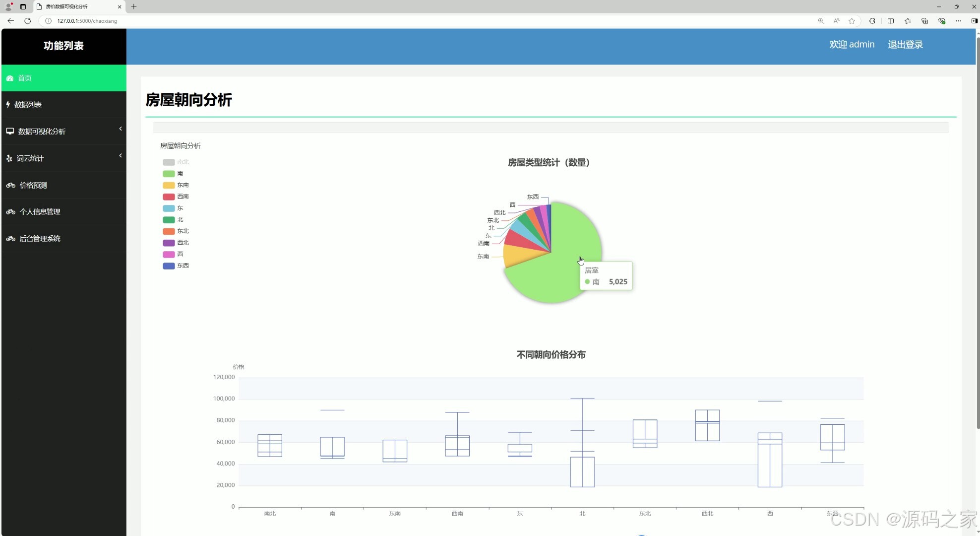Expand the 数据可视化分析 submenu chevron
This screenshot has width=980, height=536.
121,129
